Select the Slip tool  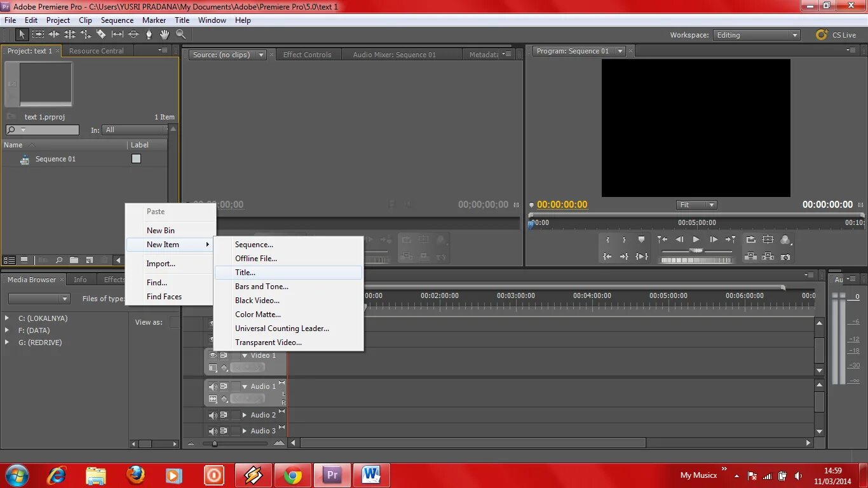pyautogui.click(x=118, y=34)
